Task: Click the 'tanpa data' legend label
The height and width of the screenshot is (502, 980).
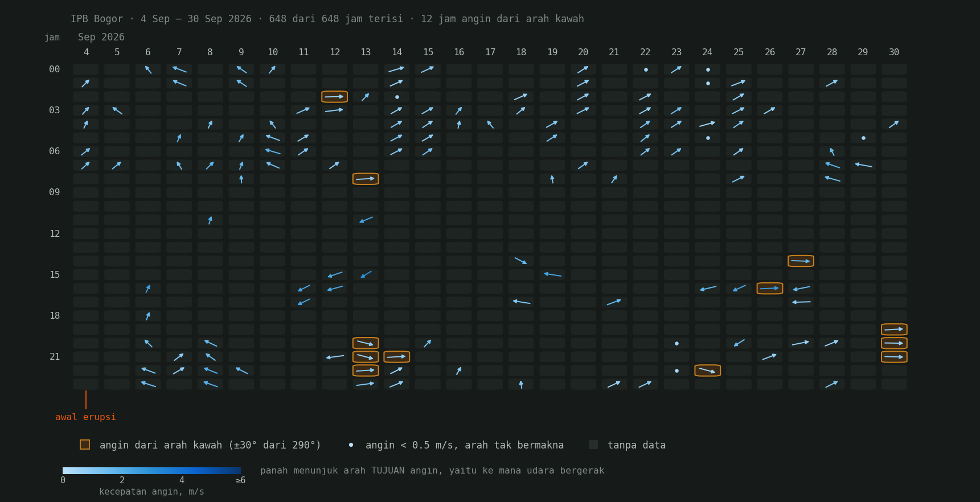Action: coord(637,445)
